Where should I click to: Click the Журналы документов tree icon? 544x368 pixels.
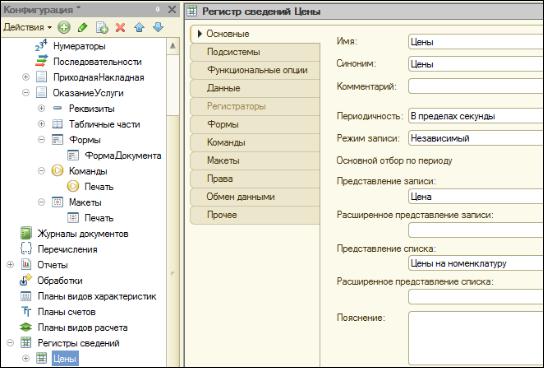pyautogui.click(x=26, y=233)
